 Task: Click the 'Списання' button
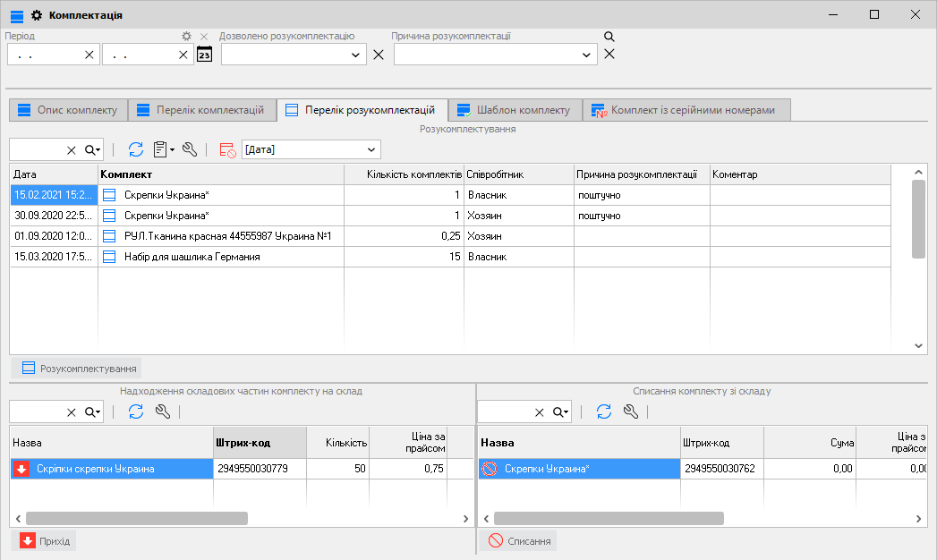tap(519, 541)
